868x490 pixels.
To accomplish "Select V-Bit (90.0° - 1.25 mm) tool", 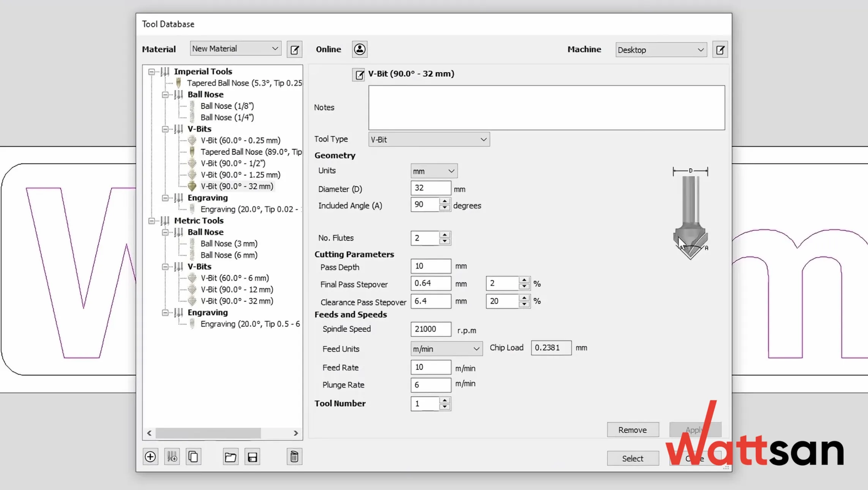I will (240, 175).
